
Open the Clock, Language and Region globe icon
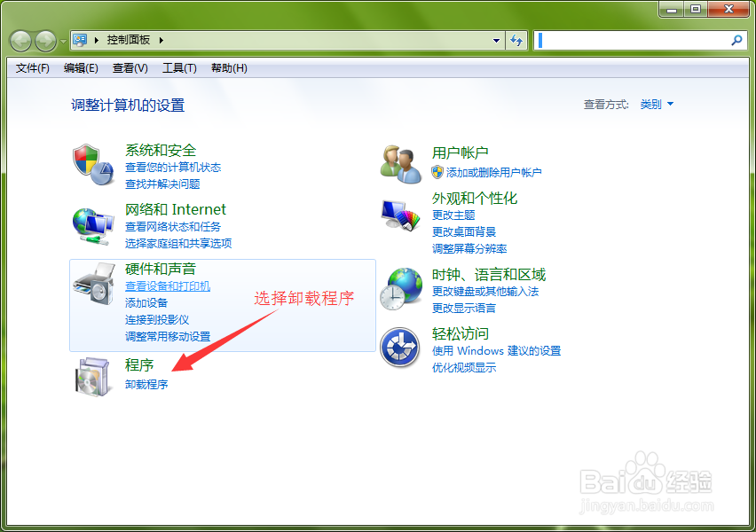401,289
